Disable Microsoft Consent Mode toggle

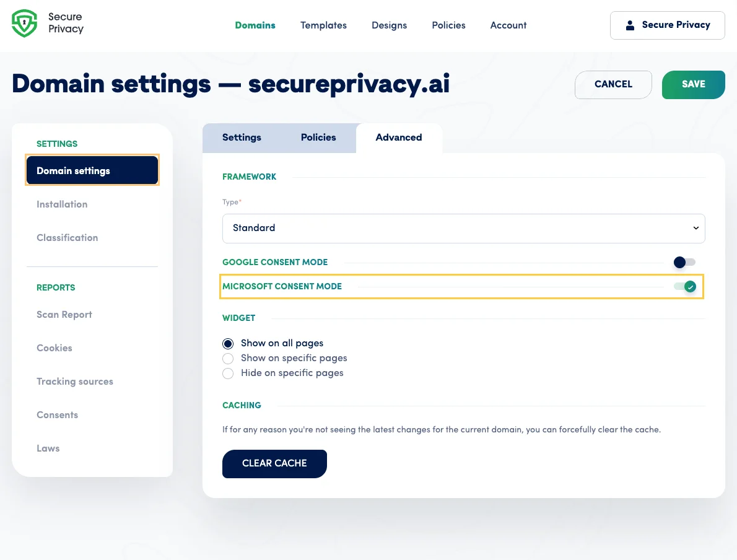[x=684, y=286]
